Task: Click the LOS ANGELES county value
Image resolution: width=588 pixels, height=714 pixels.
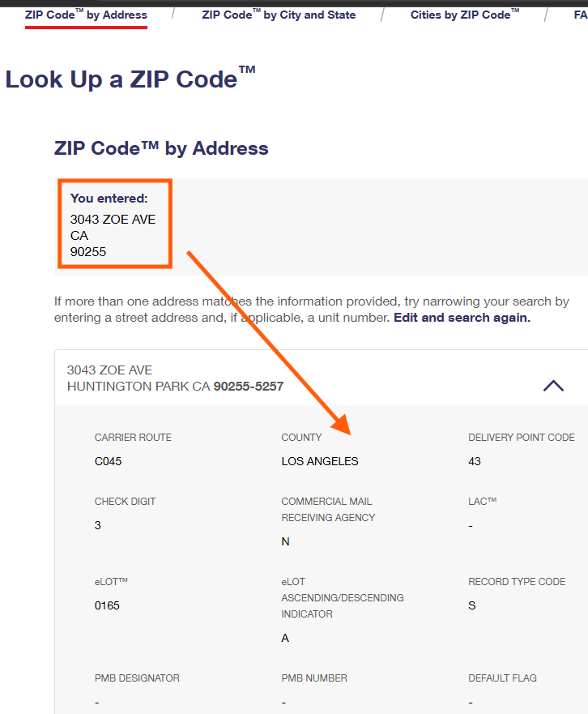Action: point(320,461)
